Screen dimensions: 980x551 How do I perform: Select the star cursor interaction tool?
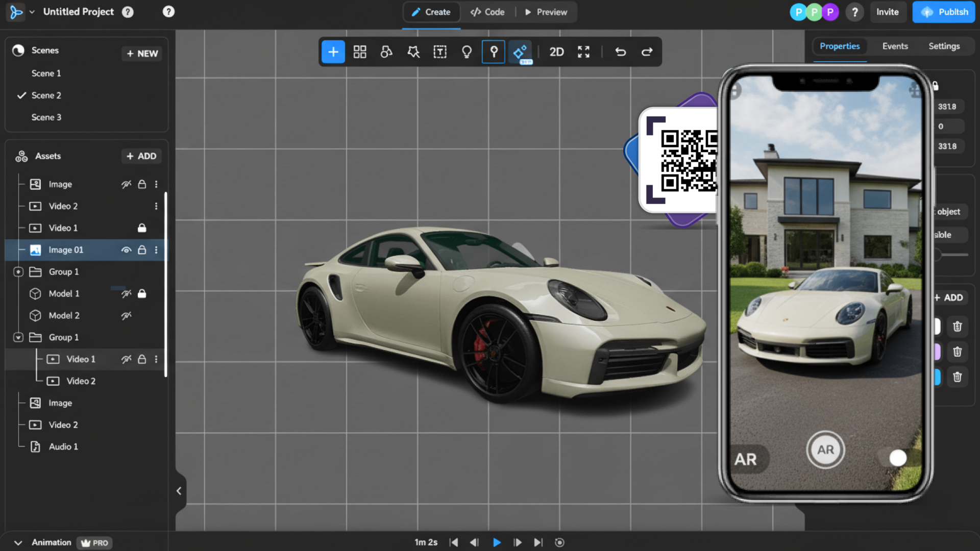(x=413, y=52)
